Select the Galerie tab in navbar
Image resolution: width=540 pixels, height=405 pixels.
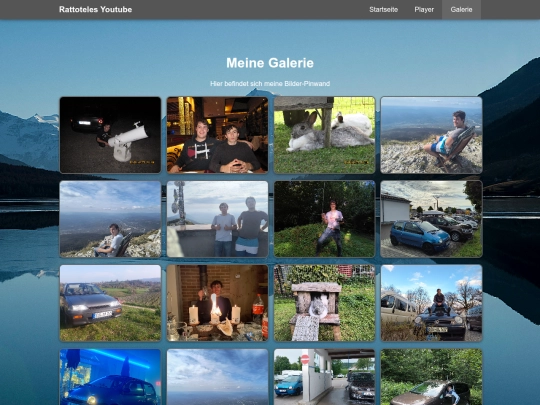[461, 10]
